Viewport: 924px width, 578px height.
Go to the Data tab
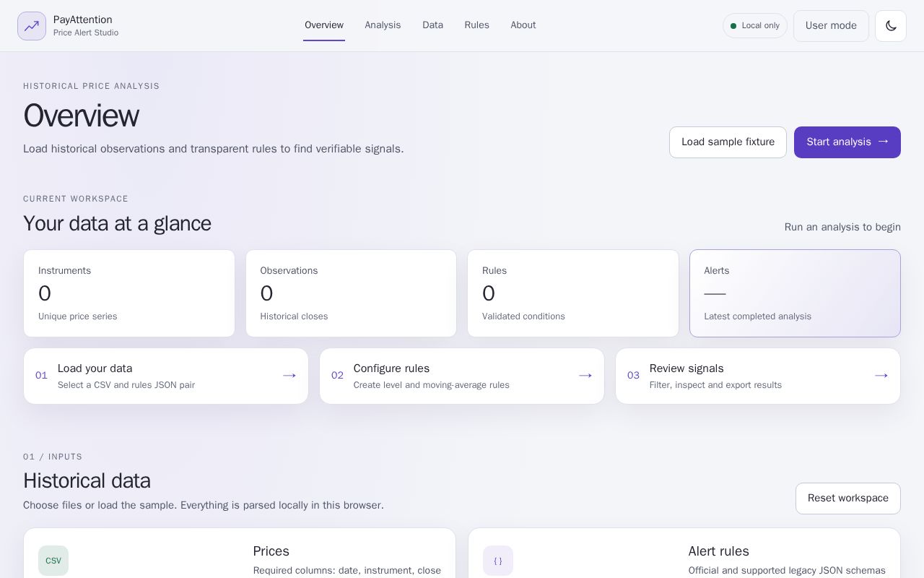433,25
